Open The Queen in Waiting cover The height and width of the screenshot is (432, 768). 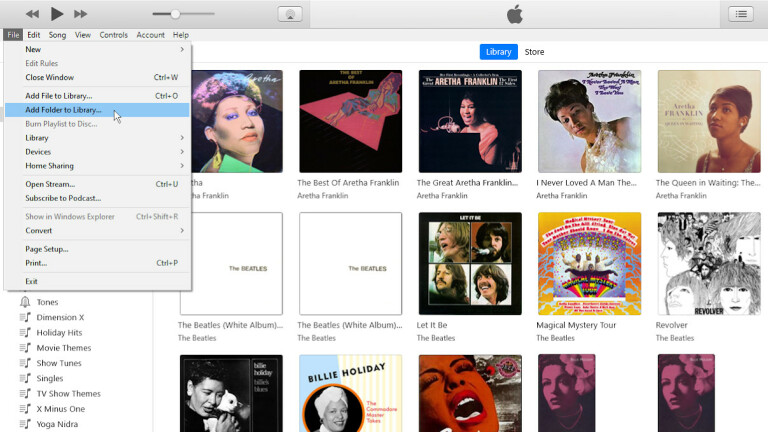point(709,121)
